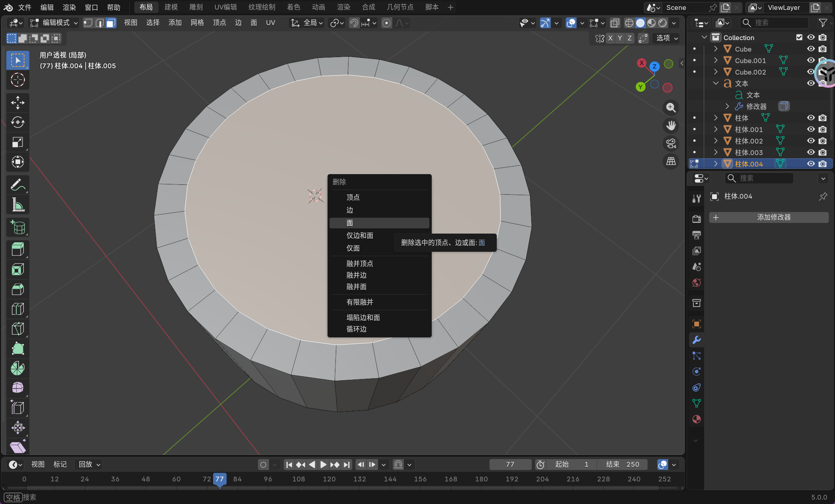Select the Rotate tool
Image resolution: width=835 pixels, height=504 pixels.
tap(17, 123)
